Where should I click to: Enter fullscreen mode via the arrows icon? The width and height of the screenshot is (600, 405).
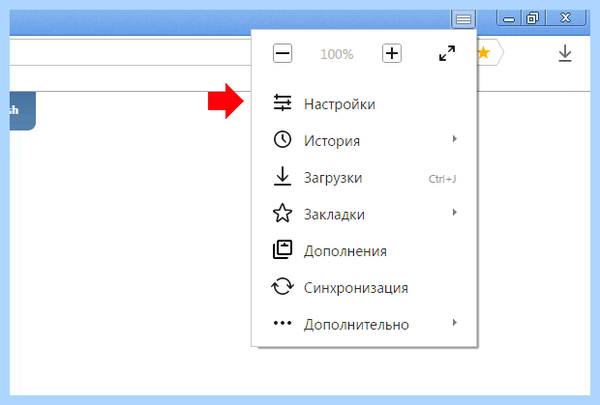click(x=447, y=53)
